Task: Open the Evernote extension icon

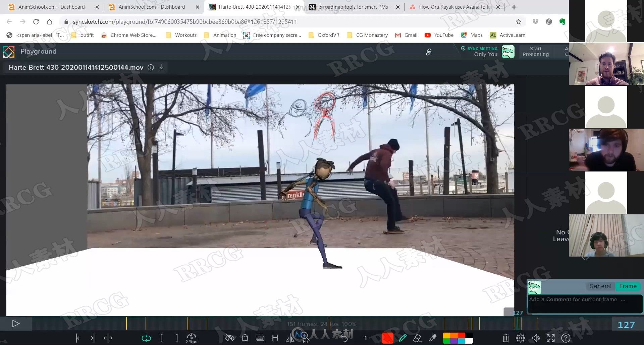Action: tap(562, 22)
